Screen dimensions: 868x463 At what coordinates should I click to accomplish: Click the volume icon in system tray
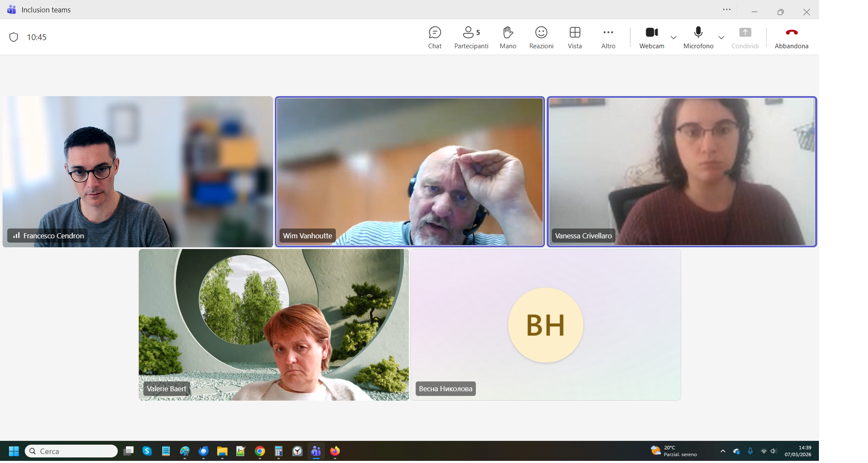point(774,451)
